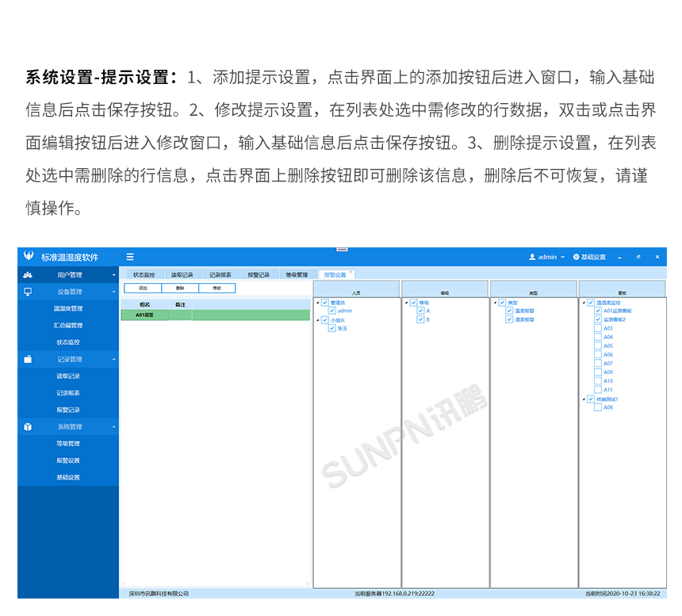Toggle the 小组长 checkbox
Image resolution: width=682 pixels, height=616 pixels.
(325, 320)
